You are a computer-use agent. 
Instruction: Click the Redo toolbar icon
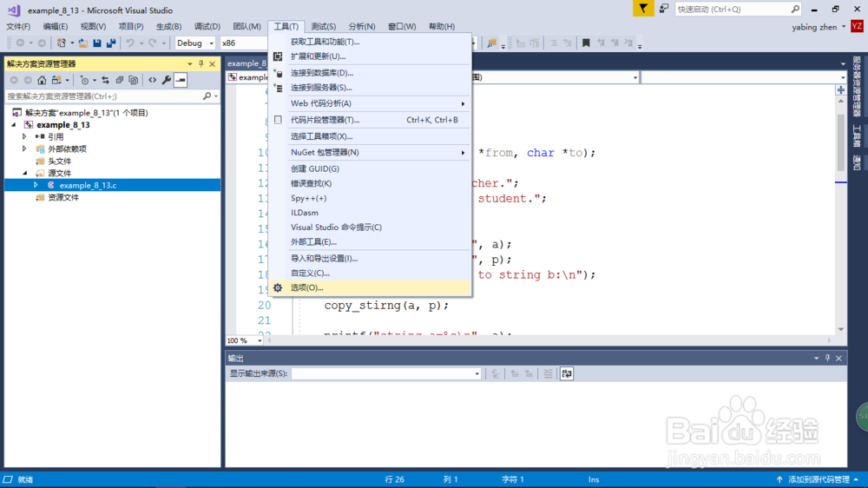[x=153, y=43]
